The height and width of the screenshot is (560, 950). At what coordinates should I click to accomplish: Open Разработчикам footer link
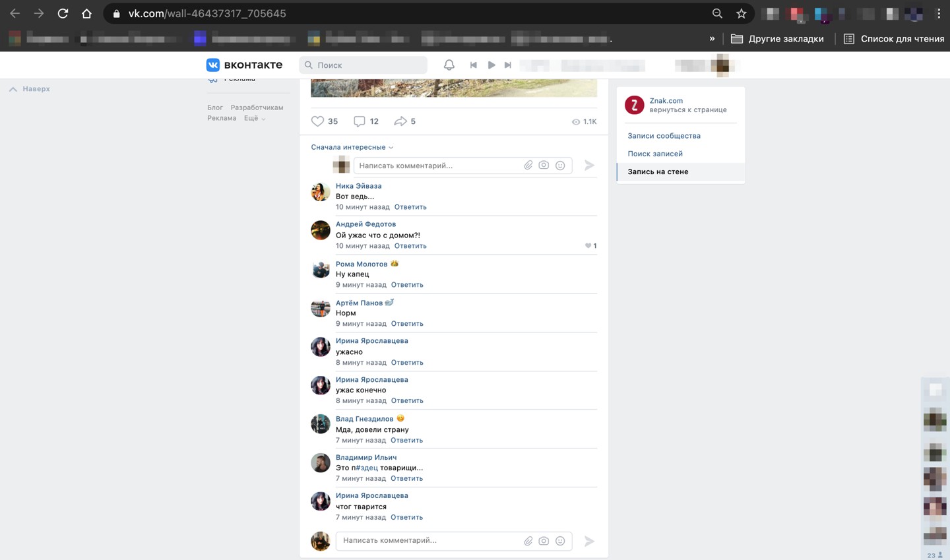pos(257,108)
